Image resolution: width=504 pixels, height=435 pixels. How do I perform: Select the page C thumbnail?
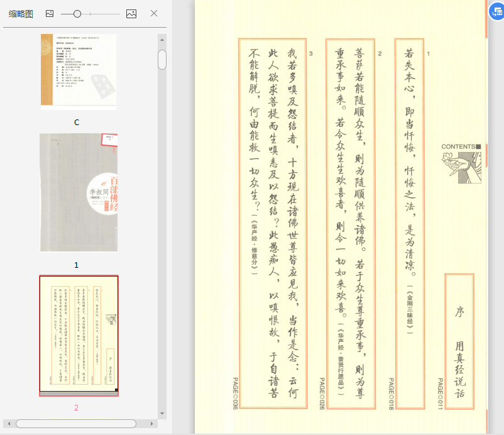coord(79,72)
